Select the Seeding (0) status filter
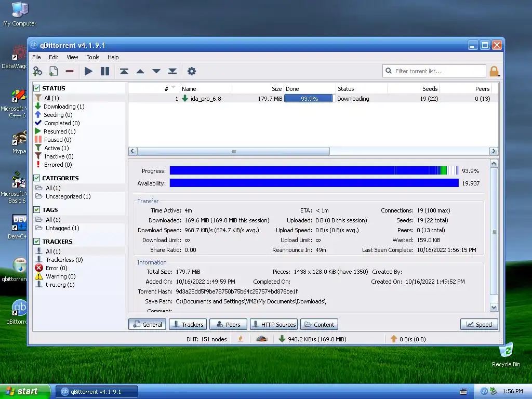 tap(58, 115)
